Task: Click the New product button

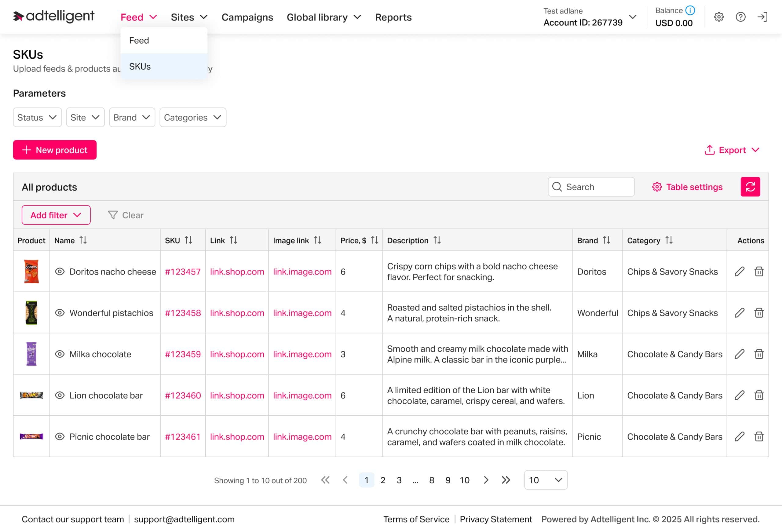Action: coord(54,150)
